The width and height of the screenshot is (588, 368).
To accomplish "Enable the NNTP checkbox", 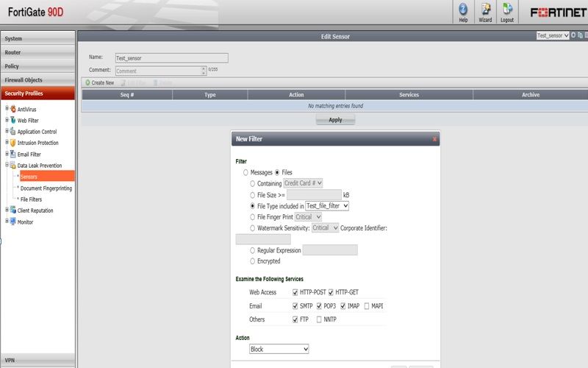I will click(x=319, y=319).
